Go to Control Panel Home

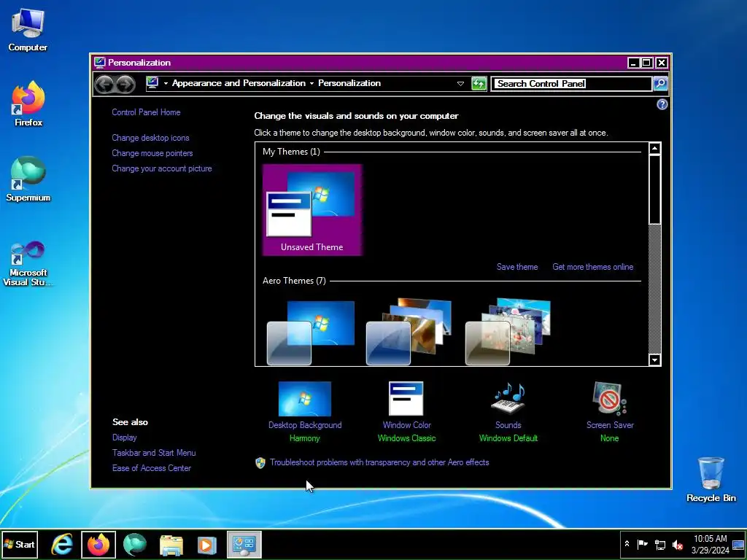pos(146,112)
